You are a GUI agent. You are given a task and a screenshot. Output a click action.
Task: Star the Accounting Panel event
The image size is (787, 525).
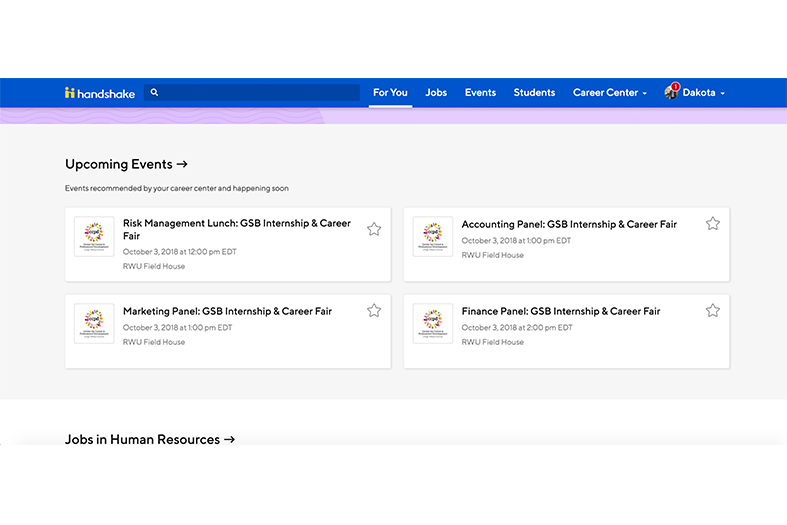click(712, 224)
